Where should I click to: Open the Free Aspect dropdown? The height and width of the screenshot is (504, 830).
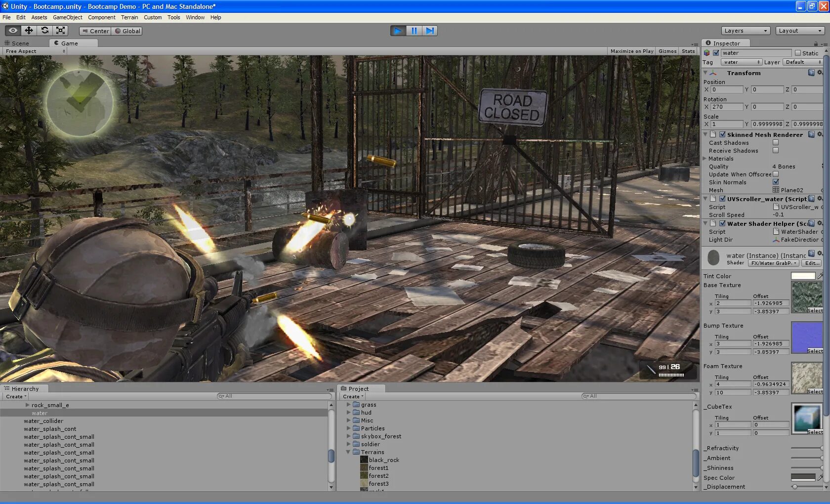tap(35, 51)
